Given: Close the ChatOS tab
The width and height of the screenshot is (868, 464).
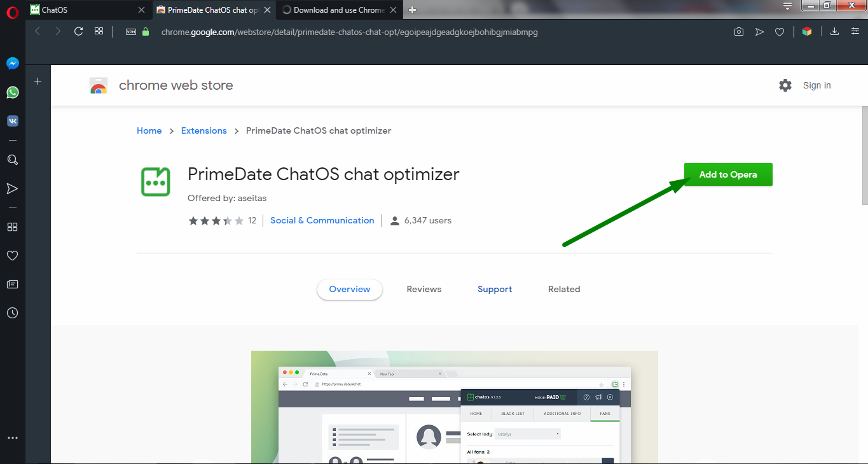Looking at the screenshot, I should pos(142,10).
